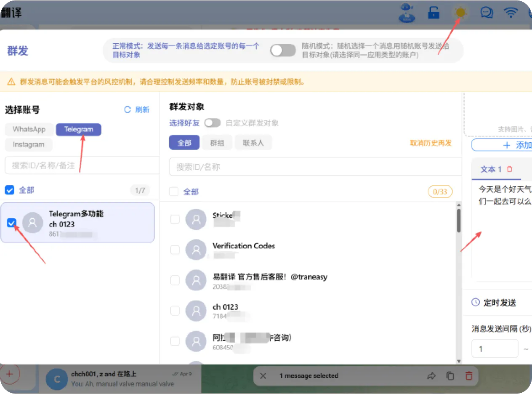Click the avatar of ch 0123 contact with 7184 ID

click(x=196, y=311)
